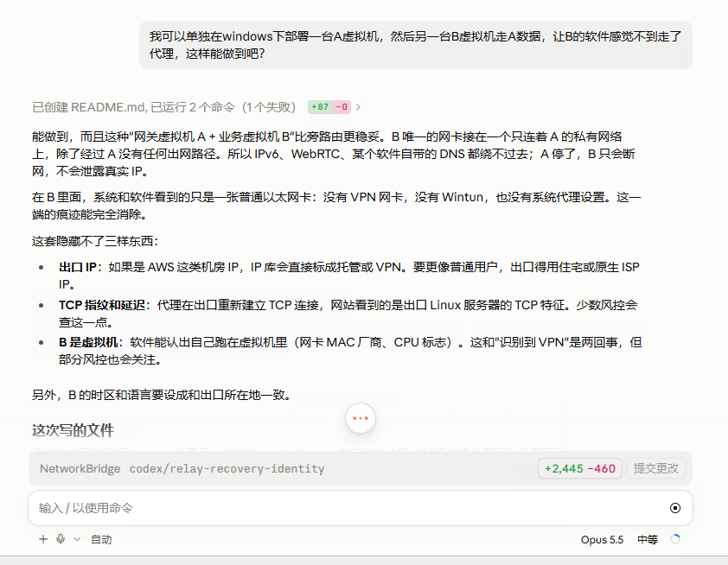Expand the 已创建 README.md activity summary

(163, 107)
